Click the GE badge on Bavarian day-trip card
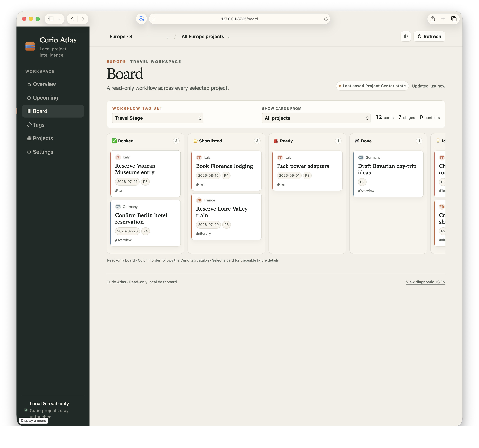This screenshot has width=479, height=448. (361, 157)
